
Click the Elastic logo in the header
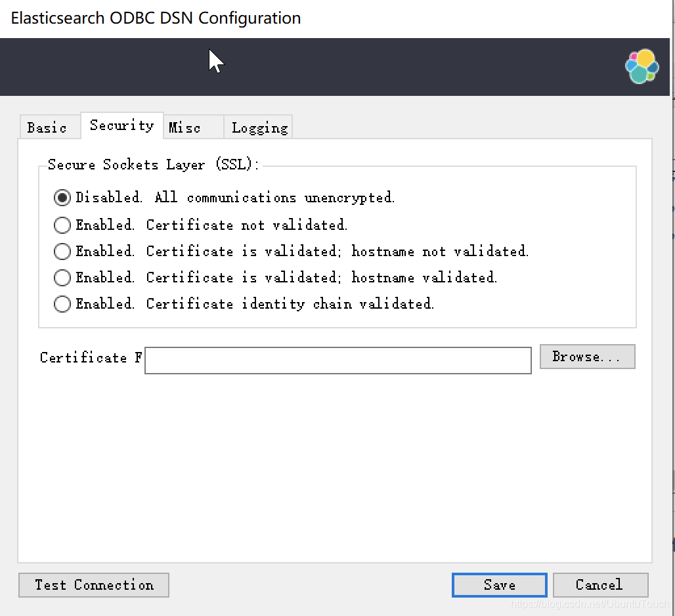pos(642,66)
